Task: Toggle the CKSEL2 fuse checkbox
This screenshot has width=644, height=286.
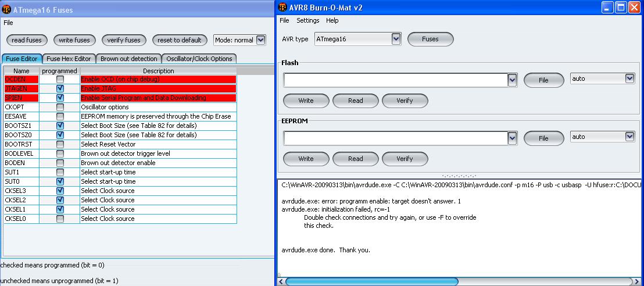Action: click(x=60, y=200)
